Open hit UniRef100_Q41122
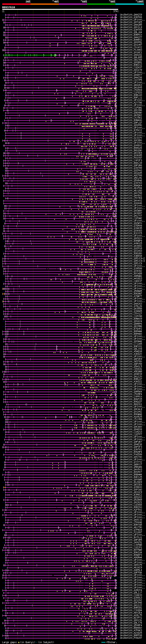The height and width of the screenshot is (644, 146). click(131, 605)
